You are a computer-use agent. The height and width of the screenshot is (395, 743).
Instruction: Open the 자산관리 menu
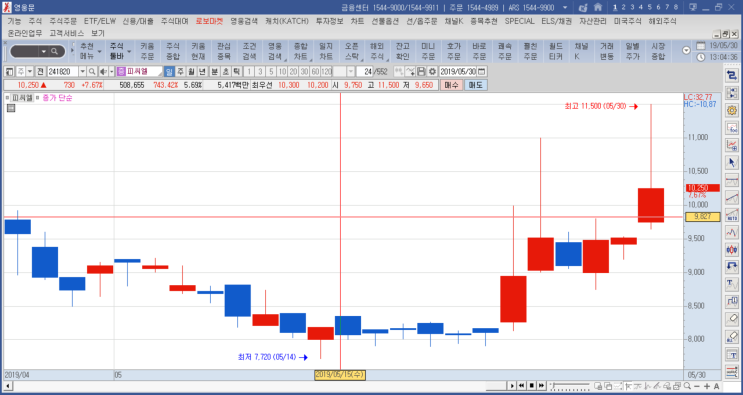[x=592, y=21]
